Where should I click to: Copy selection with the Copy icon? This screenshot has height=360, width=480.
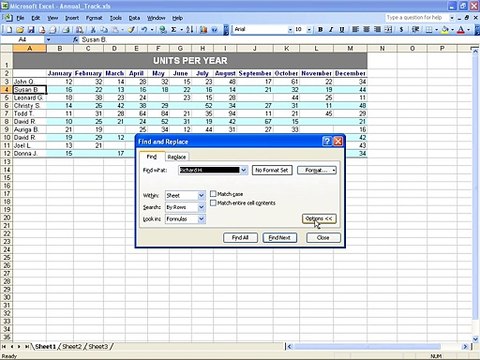[x=104, y=30]
